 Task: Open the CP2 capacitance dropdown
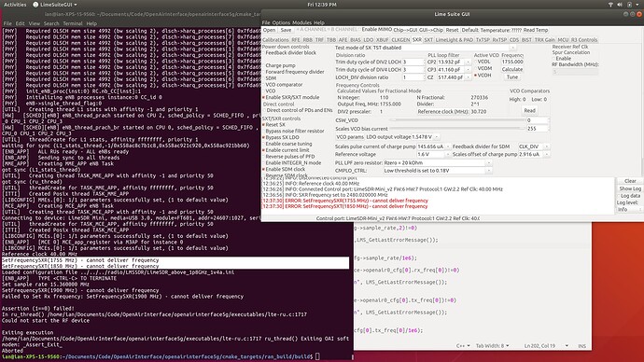point(454,62)
